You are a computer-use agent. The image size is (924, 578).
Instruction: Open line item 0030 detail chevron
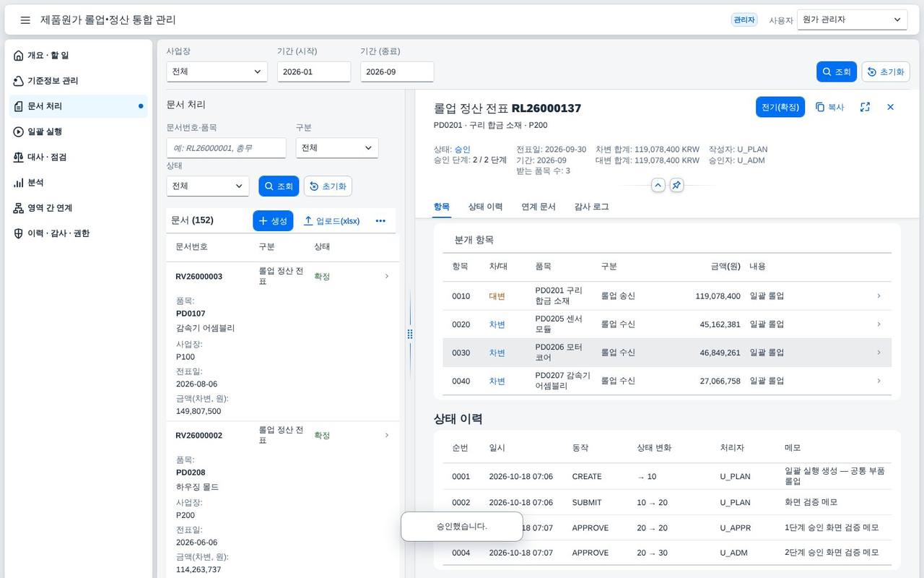click(879, 353)
